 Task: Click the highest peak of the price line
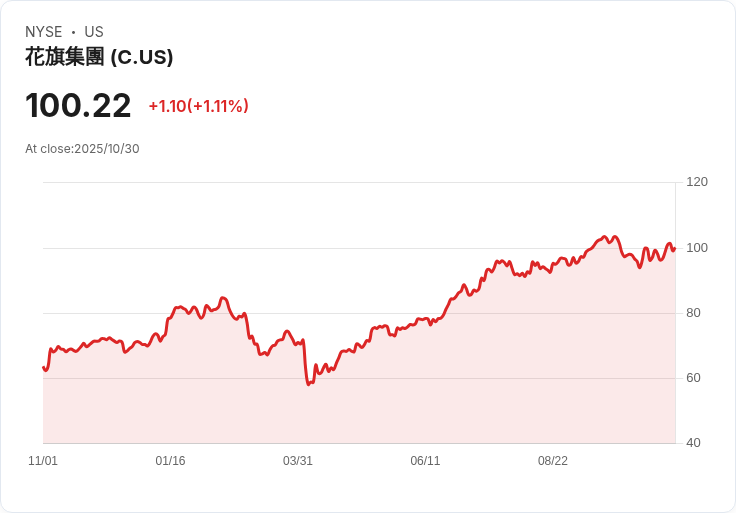coord(604,237)
